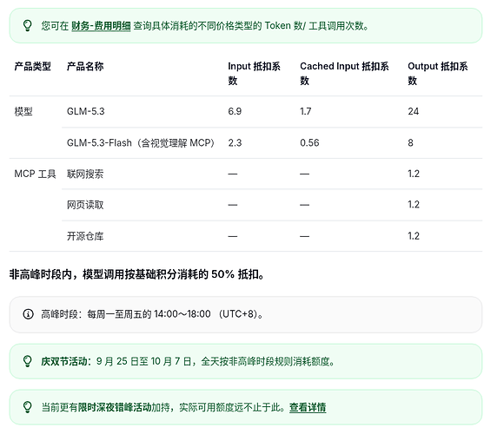Screen dimensions: 504x434
Task: Select the 产品类型 column header
Action: (32, 67)
